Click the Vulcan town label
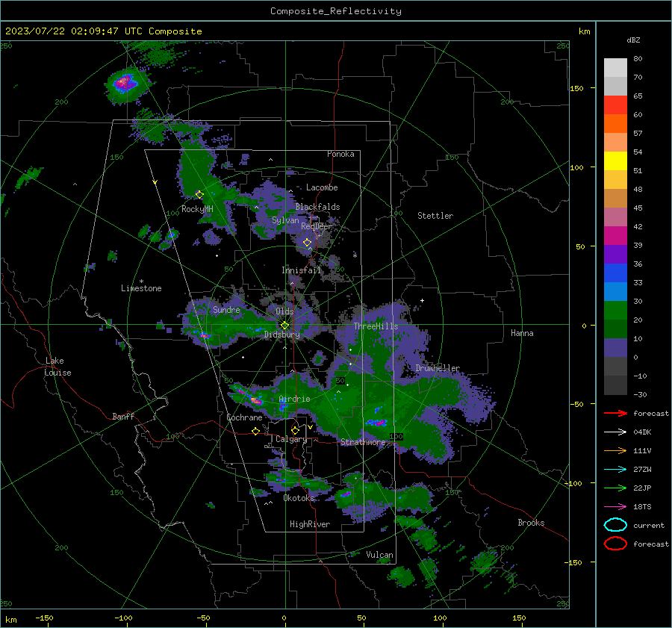This screenshot has width=672, height=628. coord(379,555)
